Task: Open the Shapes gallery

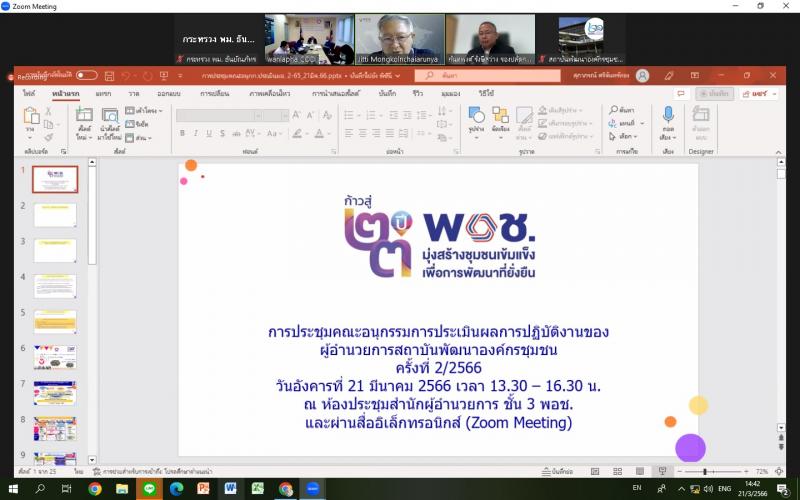Action: pos(477,120)
